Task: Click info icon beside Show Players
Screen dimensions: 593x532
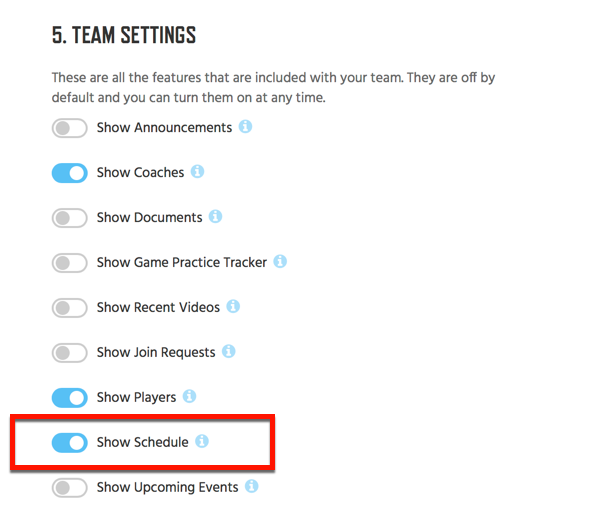Action: pyautogui.click(x=189, y=396)
